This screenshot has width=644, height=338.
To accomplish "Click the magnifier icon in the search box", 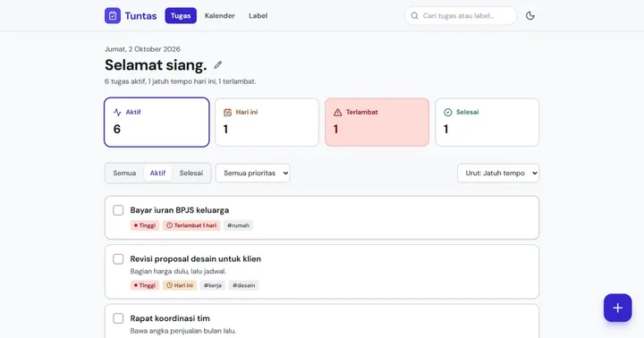I will (414, 15).
